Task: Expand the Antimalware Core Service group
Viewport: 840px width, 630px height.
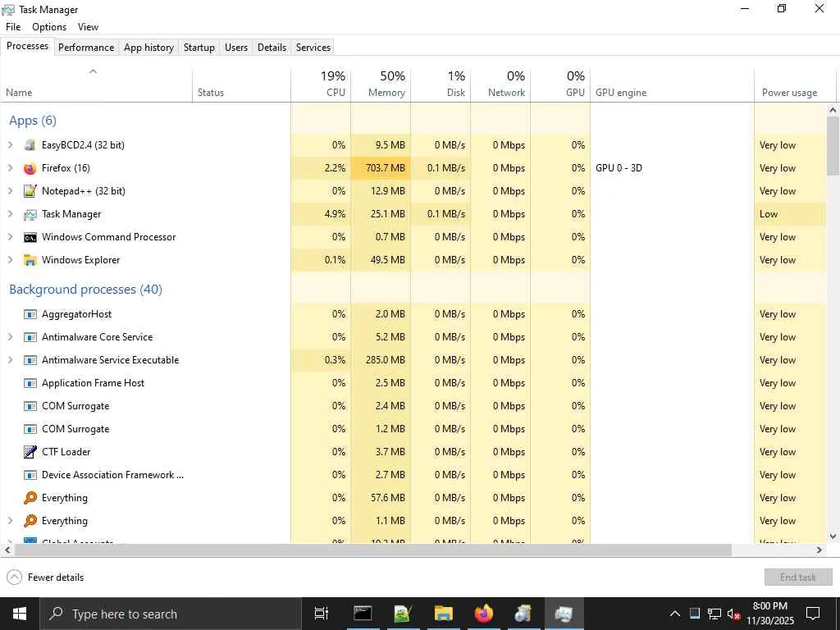Action: [x=10, y=337]
